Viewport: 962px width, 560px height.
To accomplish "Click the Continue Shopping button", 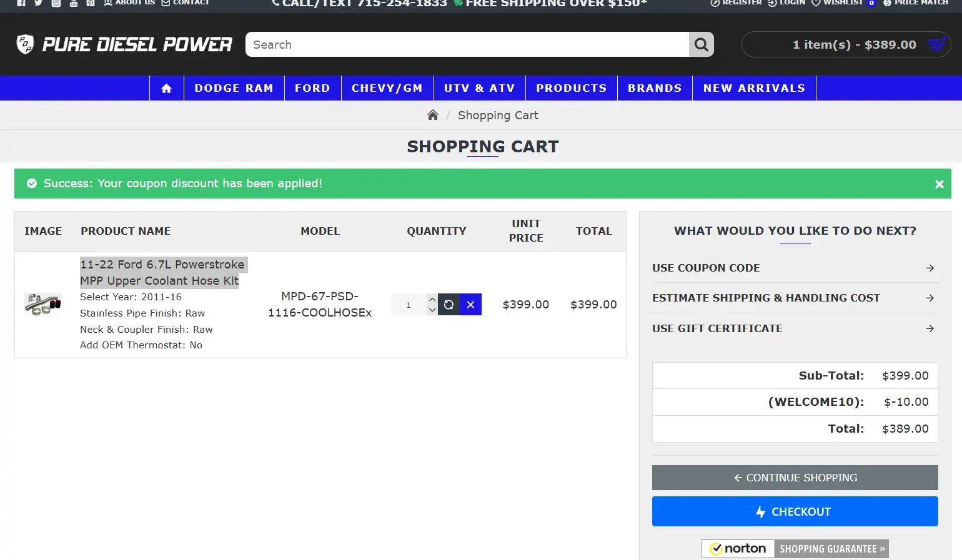I will [x=795, y=478].
